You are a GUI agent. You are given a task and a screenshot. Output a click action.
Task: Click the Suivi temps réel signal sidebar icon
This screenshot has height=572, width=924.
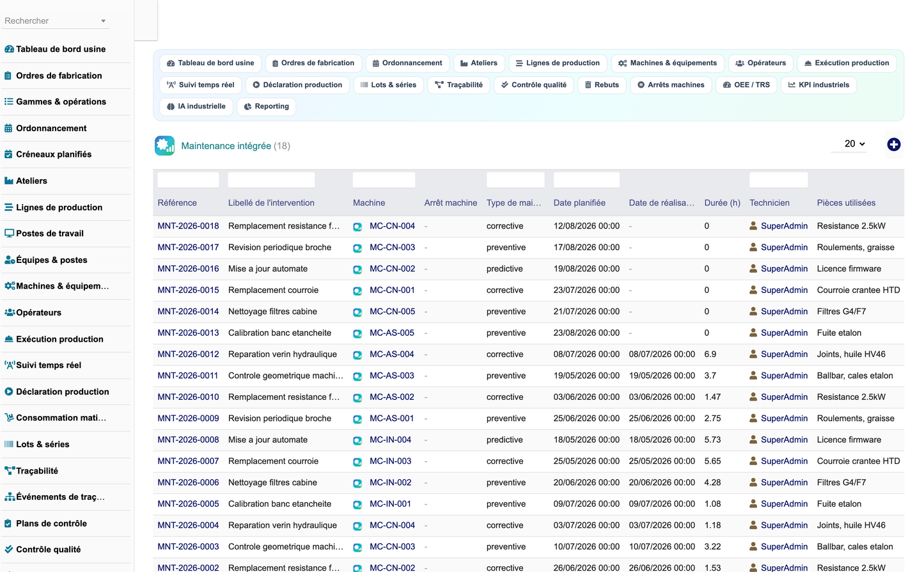[x=10, y=365]
